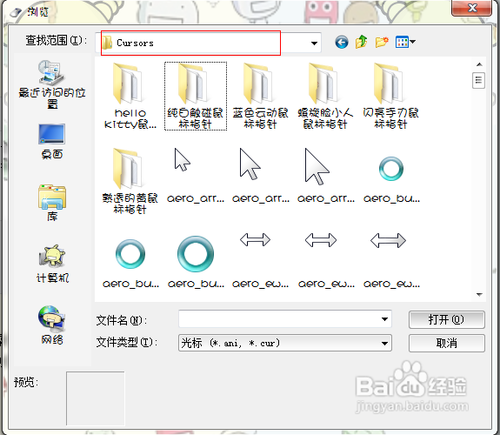This screenshot has height=435, width=500.
Task: Select the 蝠旋脸小人鼠标指针 folder
Action: (x=325, y=96)
